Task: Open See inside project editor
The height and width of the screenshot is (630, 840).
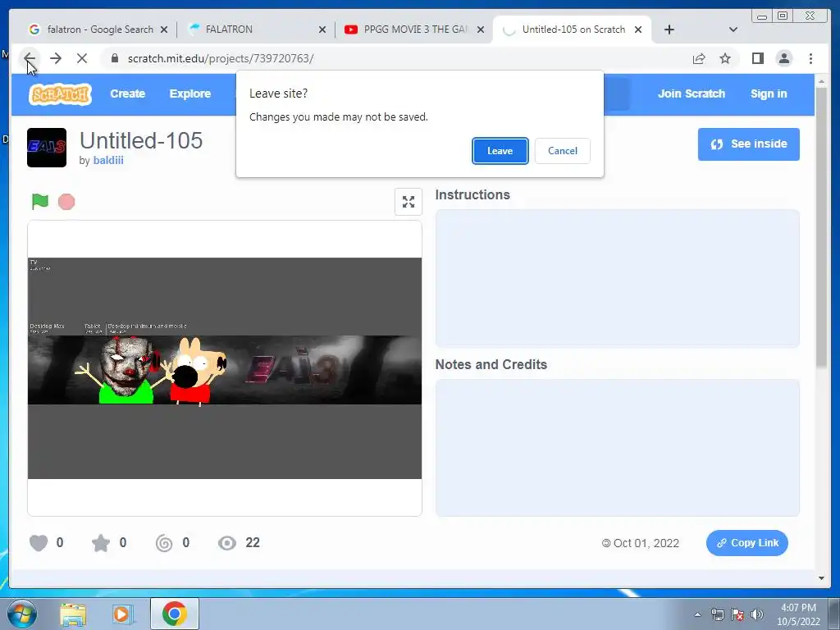Action: [748, 144]
